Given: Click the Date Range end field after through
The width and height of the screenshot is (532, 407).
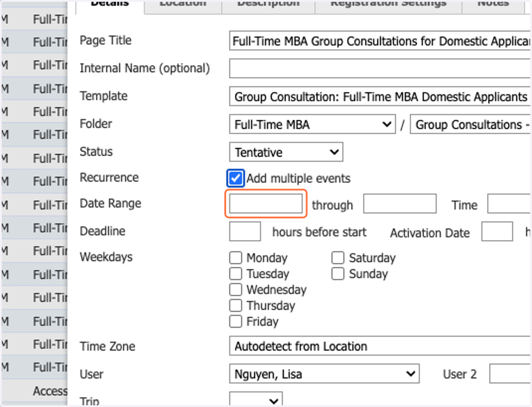Looking at the screenshot, I should [x=400, y=204].
